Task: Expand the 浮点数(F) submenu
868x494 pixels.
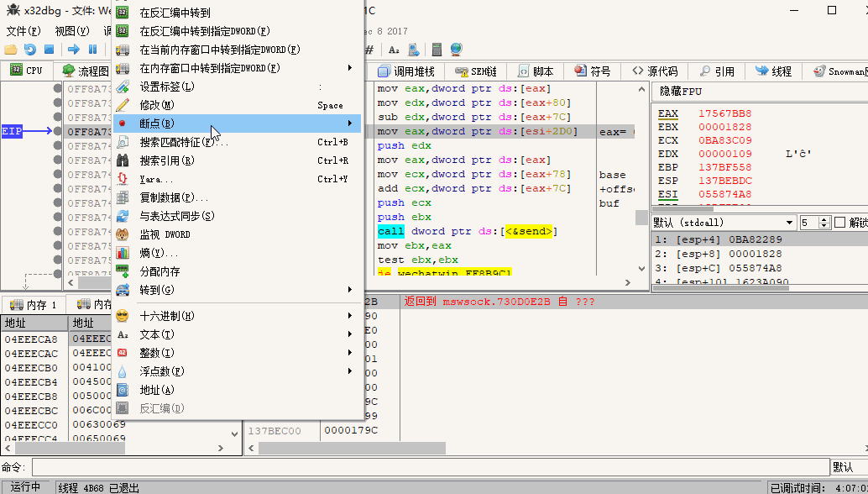Action: [237, 371]
